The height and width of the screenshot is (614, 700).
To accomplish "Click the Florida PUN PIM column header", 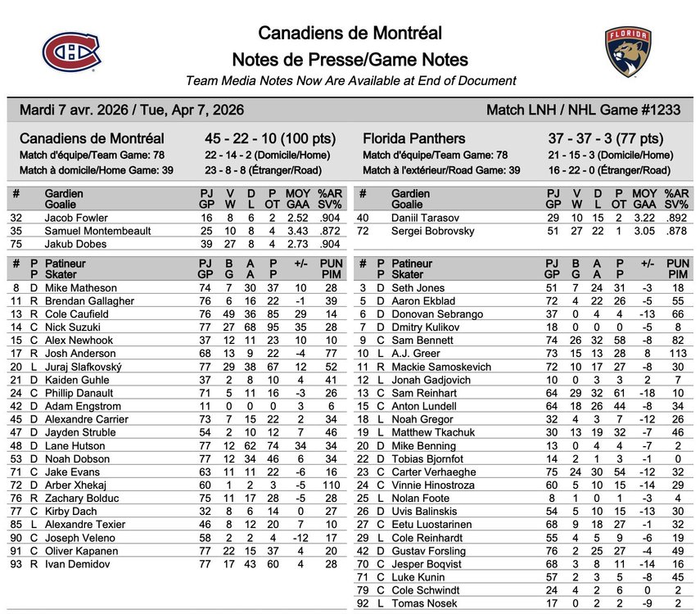I will coord(678,269).
